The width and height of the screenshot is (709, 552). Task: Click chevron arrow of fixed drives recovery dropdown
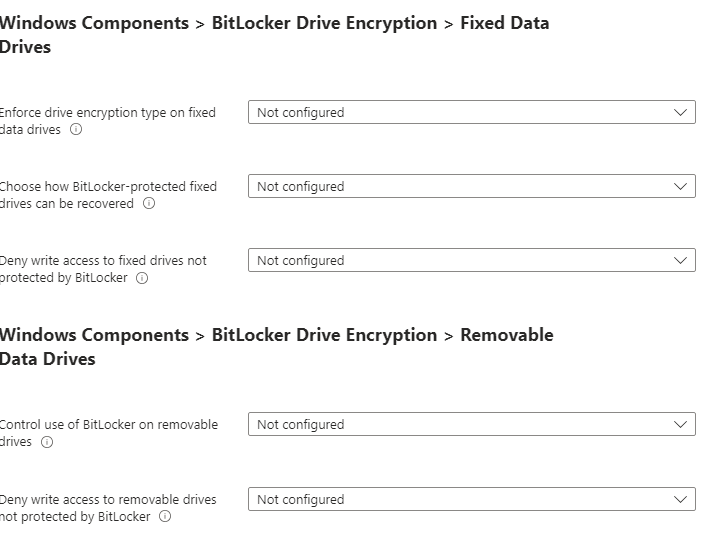pos(681,187)
